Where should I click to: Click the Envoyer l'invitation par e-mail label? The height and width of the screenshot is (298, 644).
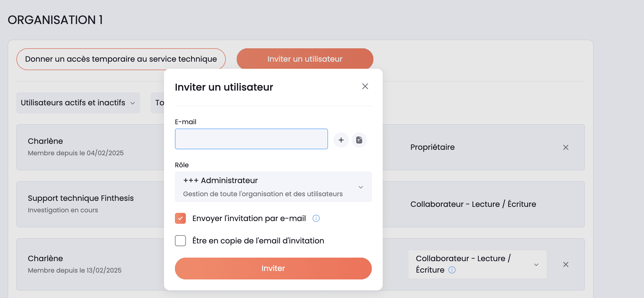pos(249,218)
